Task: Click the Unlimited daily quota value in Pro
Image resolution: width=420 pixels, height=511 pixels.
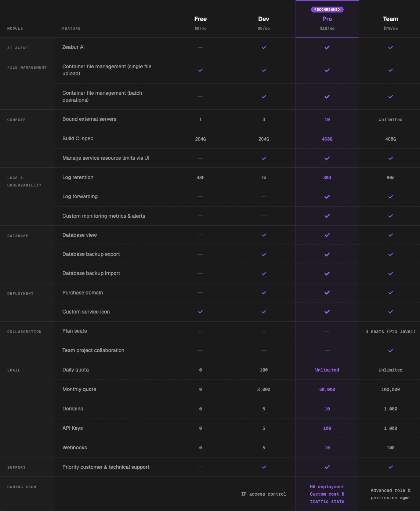Action: [x=327, y=370]
